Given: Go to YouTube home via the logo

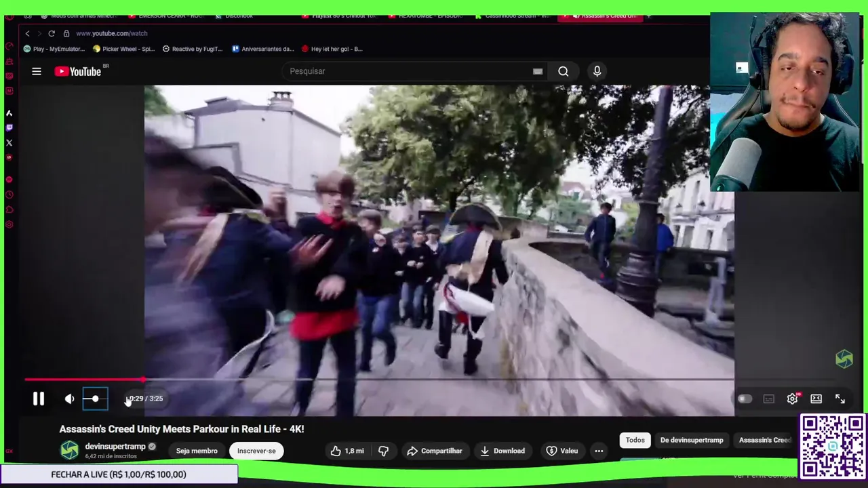Looking at the screenshot, I should point(79,71).
